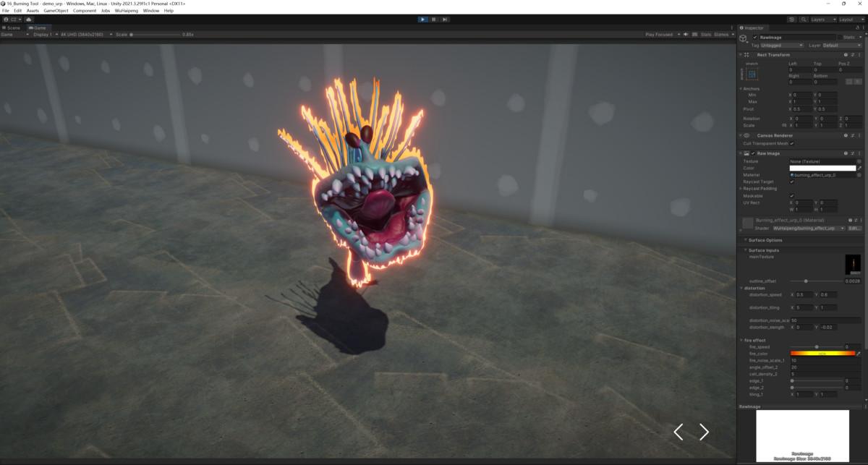Uncheck Cull Transparent Mesh checkbox

pos(792,143)
